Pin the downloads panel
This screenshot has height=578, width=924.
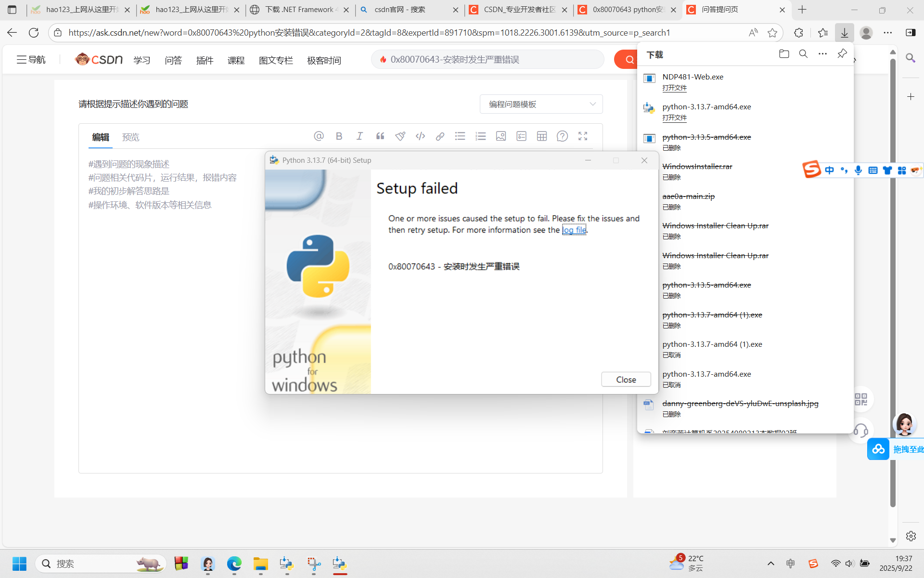842,54
